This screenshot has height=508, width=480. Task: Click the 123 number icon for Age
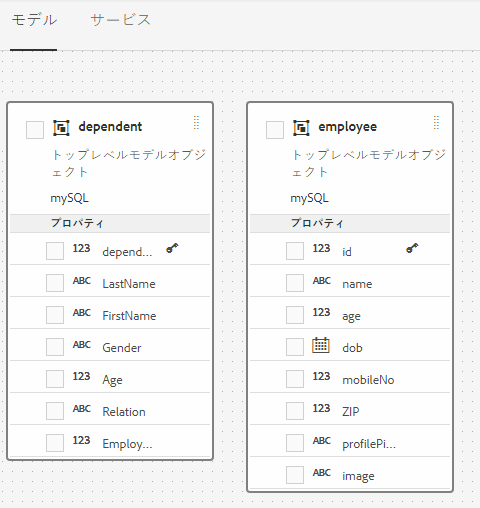(81, 376)
